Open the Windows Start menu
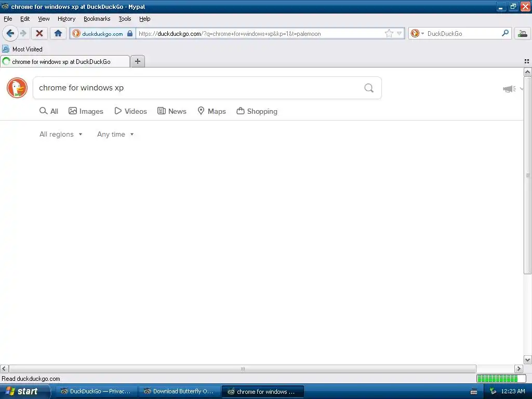The width and height of the screenshot is (532, 399). click(24, 391)
